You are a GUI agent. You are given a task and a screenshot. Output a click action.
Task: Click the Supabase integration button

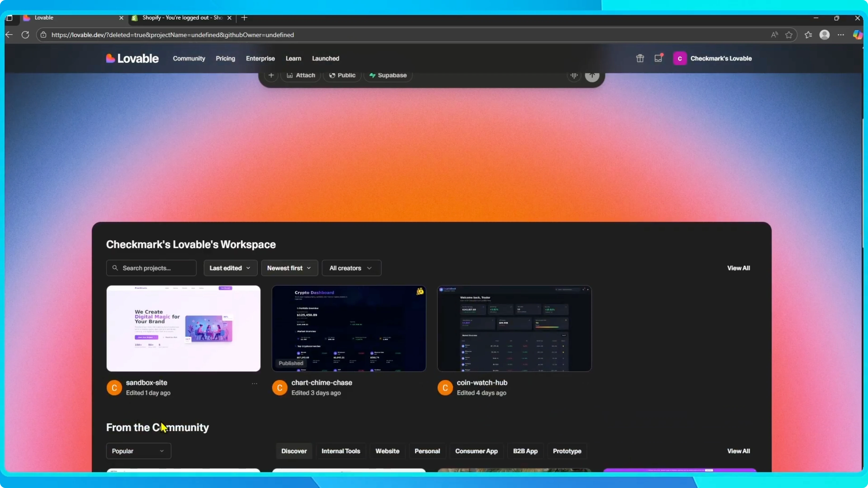pyautogui.click(x=388, y=75)
